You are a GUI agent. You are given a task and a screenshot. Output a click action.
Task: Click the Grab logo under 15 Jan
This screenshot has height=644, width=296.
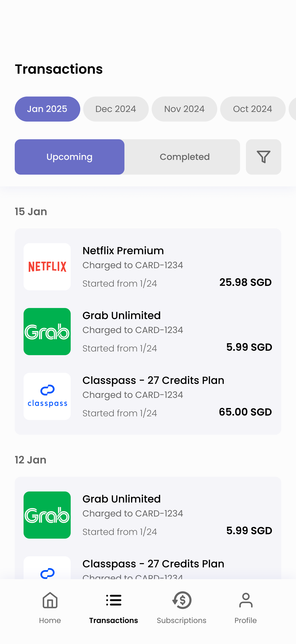click(x=47, y=332)
